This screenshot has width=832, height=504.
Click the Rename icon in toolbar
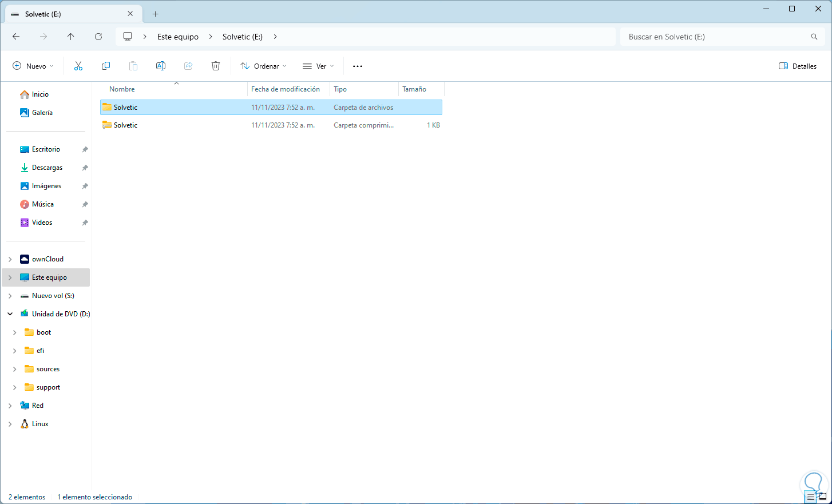pos(161,66)
